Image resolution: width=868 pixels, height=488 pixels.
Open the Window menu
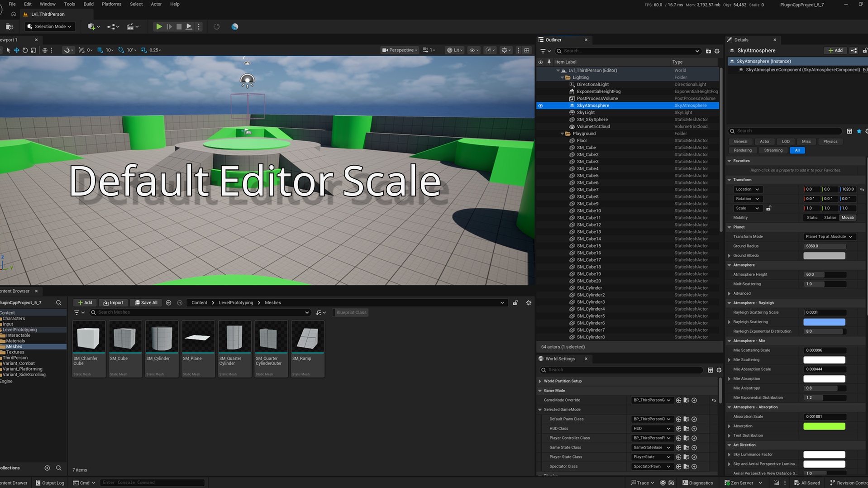(x=48, y=4)
